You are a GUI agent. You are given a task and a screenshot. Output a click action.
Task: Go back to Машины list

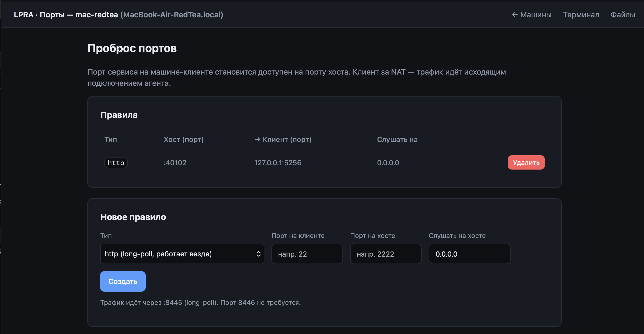click(x=532, y=15)
